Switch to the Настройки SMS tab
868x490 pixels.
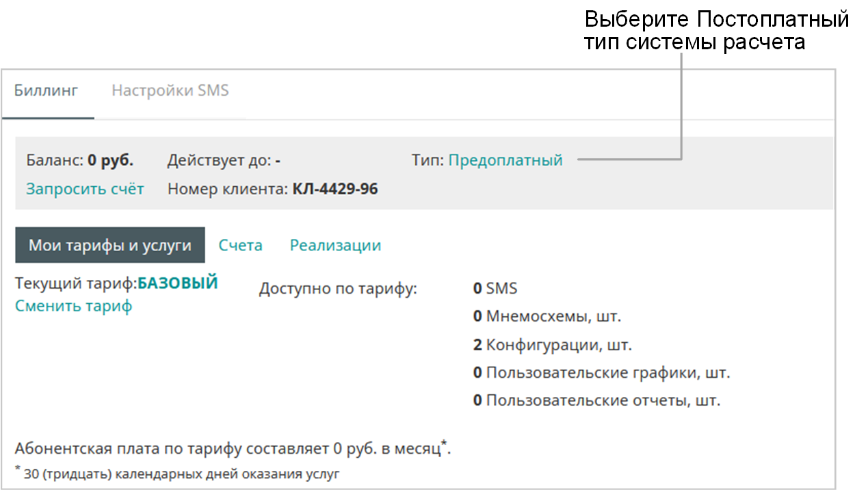[170, 91]
